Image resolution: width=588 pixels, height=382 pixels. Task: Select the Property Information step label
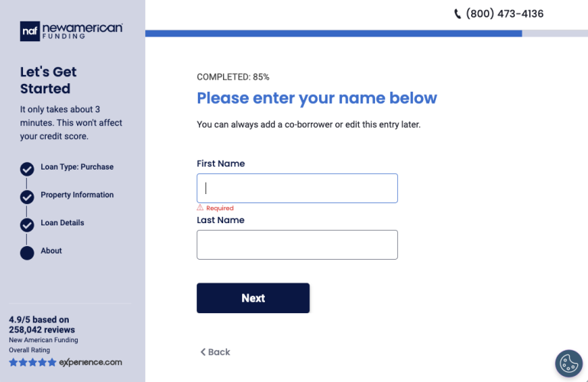coord(77,195)
